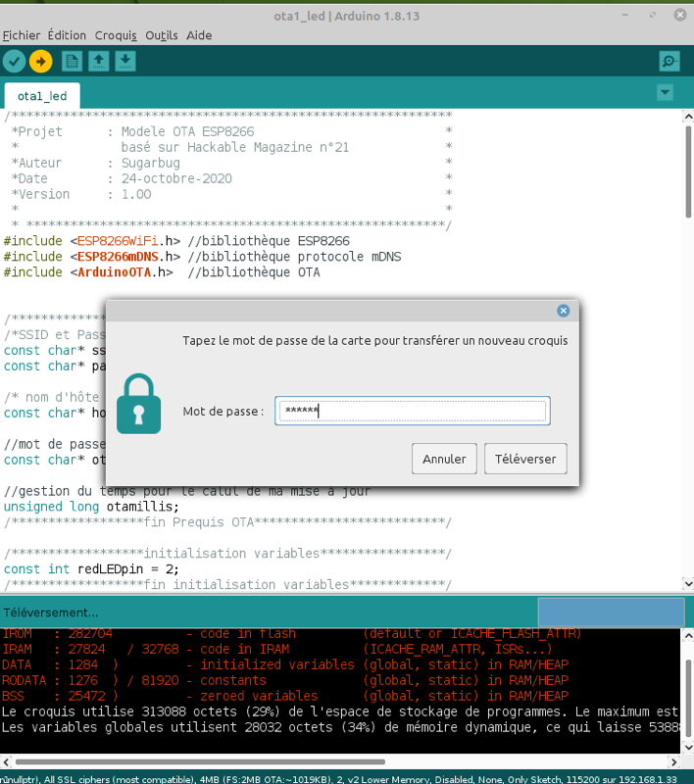
Task: Expand the tab options dropdown arrow
Action: pyautogui.click(x=666, y=92)
